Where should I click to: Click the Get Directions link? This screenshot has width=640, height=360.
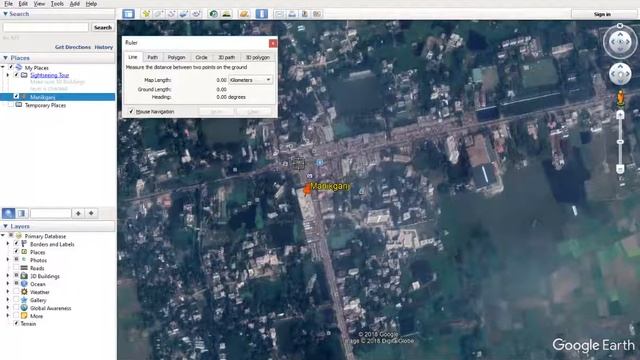pyautogui.click(x=73, y=47)
